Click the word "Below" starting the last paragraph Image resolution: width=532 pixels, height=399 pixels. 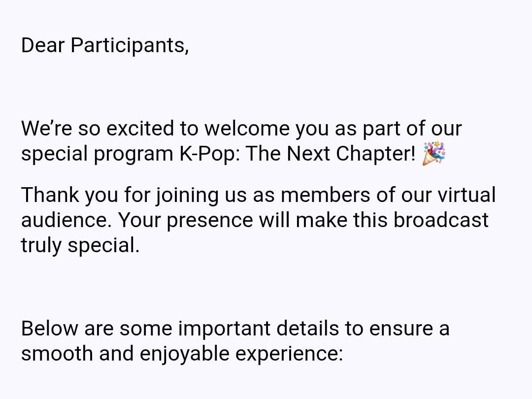pyautogui.click(x=50, y=329)
